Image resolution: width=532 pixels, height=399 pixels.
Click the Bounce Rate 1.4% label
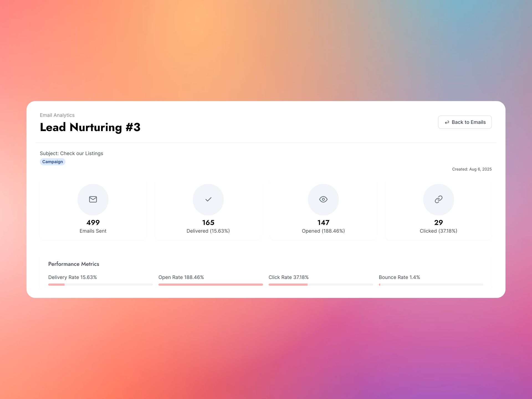(399, 277)
